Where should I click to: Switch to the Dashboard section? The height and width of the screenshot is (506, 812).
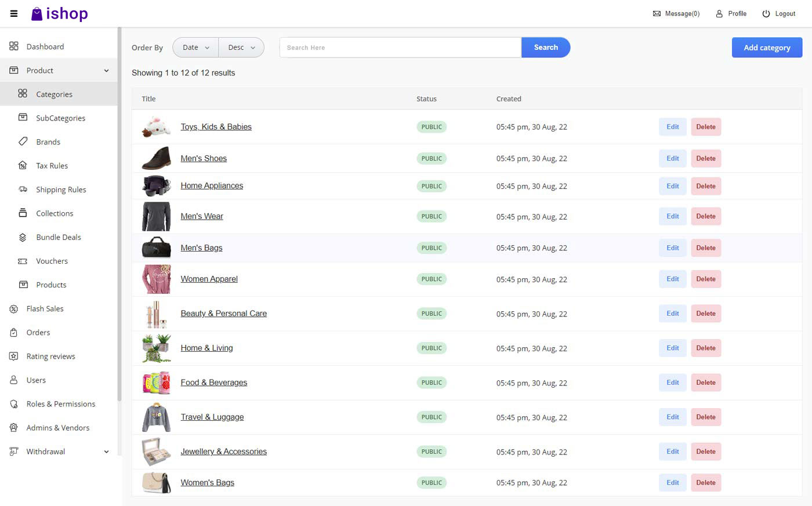coord(45,46)
